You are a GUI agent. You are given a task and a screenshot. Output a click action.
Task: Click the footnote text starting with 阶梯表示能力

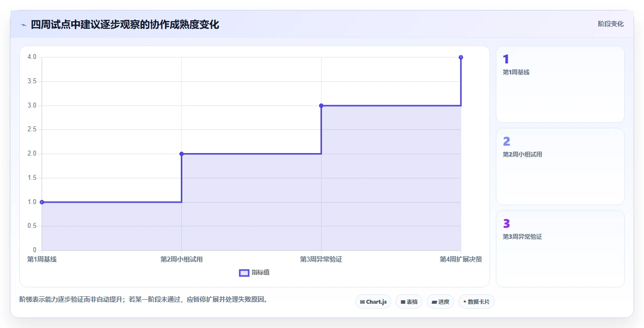[143, 299]
